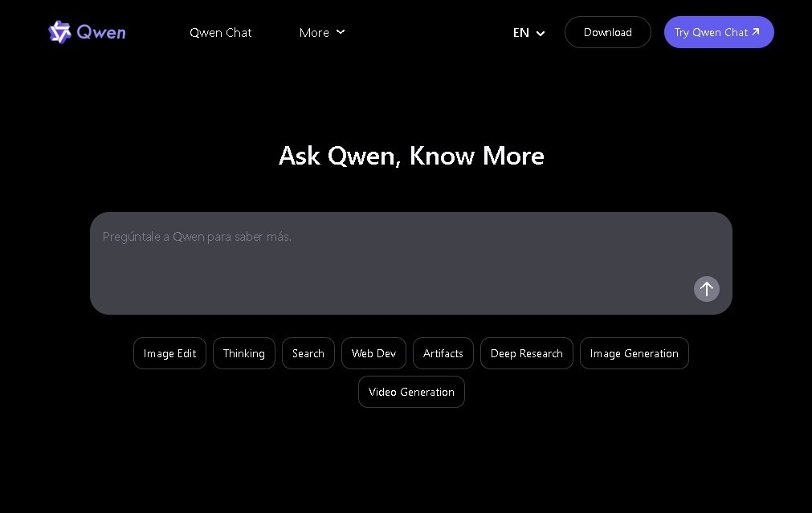812x513 pixels.
Task: Choose the Artifacts chip
Action: [x=443, y=353]
